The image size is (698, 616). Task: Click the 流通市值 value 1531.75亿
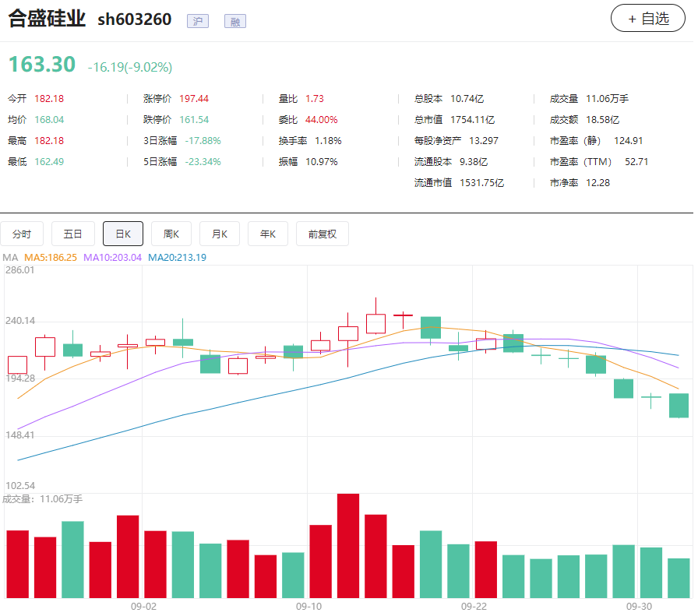pyautogui.click(x=481, y=183)
